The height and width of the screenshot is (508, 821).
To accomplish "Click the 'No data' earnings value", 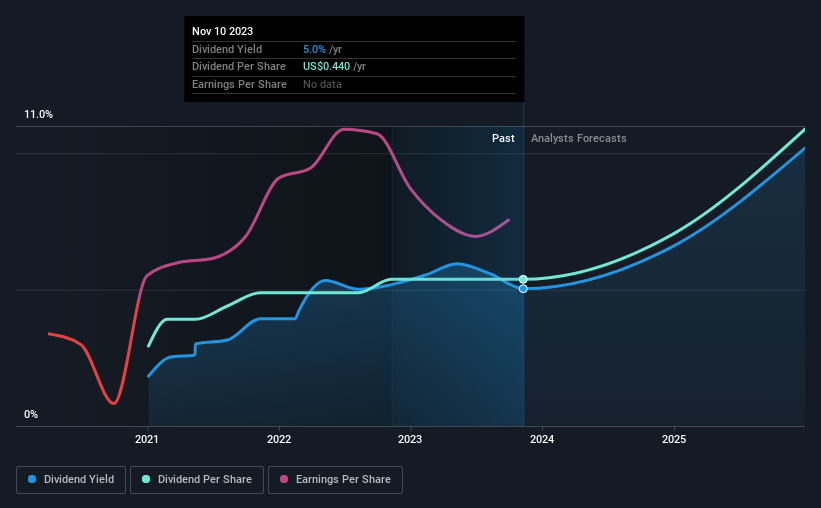I will coord(323,84).
